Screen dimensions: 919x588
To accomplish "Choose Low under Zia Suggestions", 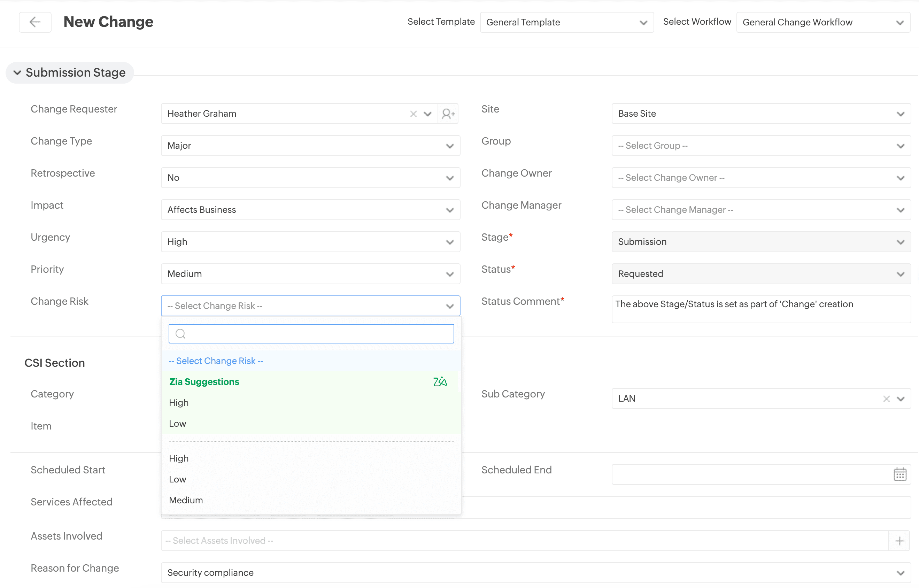I will point(178,424).
